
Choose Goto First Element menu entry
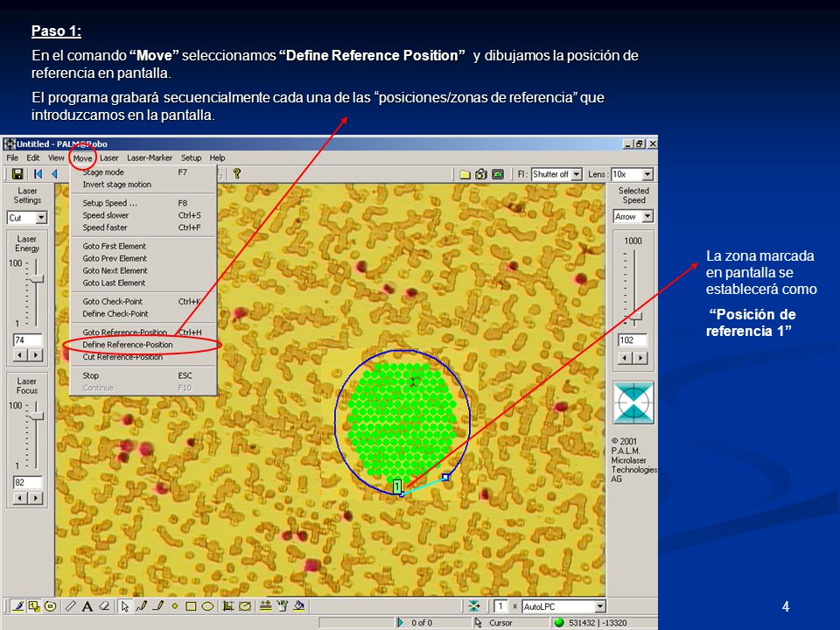[x=143, y=247]
